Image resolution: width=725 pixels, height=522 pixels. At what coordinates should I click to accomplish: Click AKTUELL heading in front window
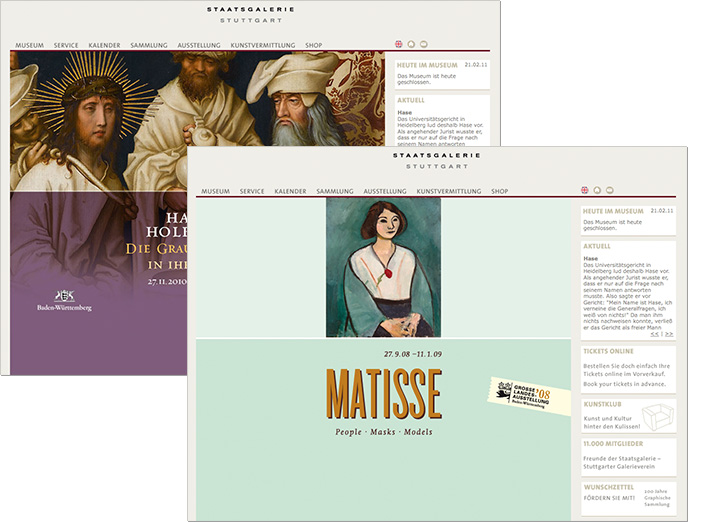[597, 246]
